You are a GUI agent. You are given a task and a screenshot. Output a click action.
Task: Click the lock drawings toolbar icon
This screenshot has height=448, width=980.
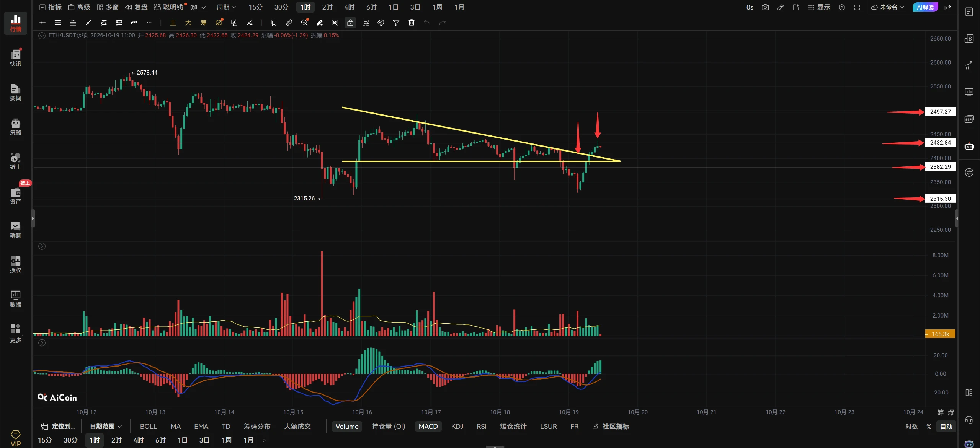point(350,23)
